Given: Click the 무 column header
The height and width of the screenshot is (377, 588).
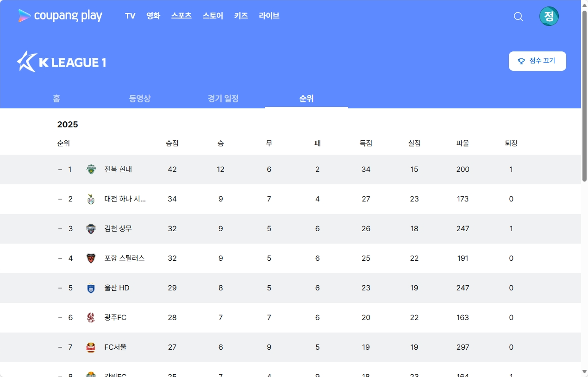Looking at the screenshot, I should point(269,144).
